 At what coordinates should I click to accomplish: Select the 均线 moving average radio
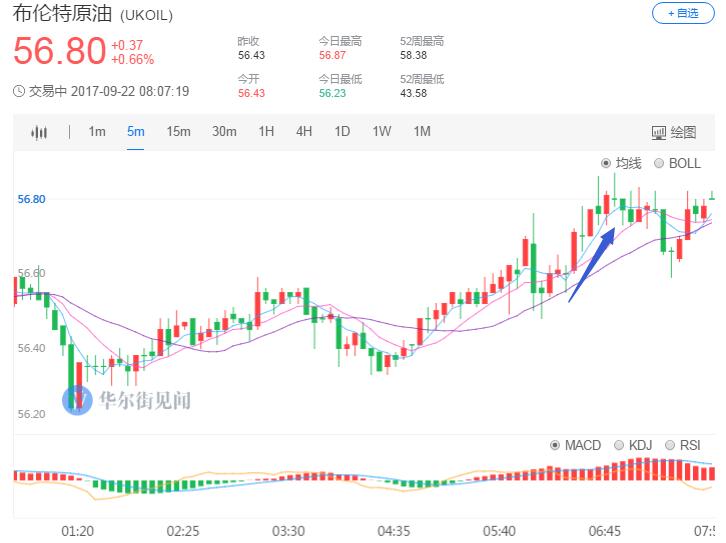pyautogui.click(x=606, y=163)
